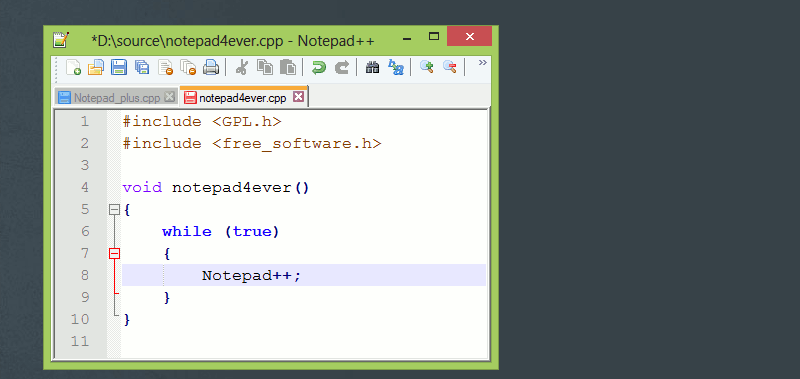
Task: Switch to the Notepad_plus.cpp tab
Action: 116,97
